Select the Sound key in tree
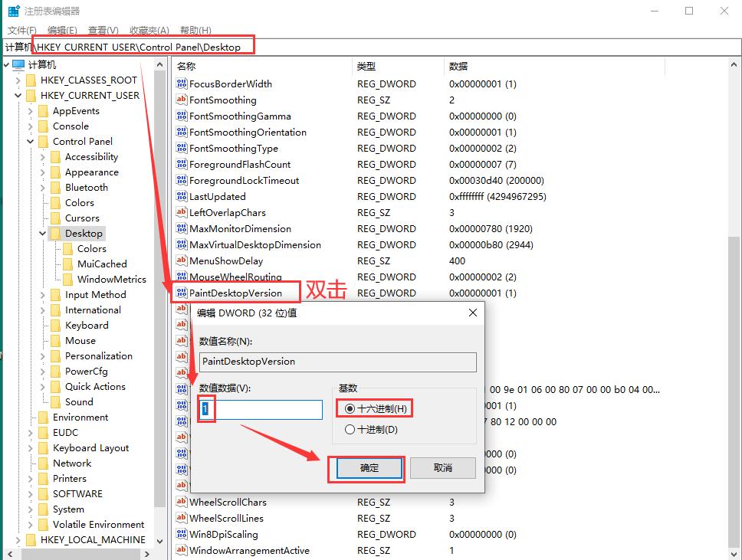 point(79,402)
